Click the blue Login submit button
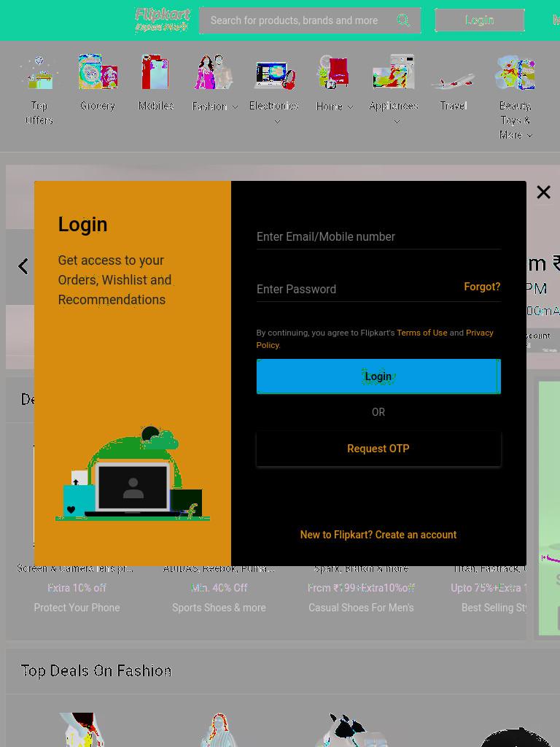 click(x=378, y=376)
